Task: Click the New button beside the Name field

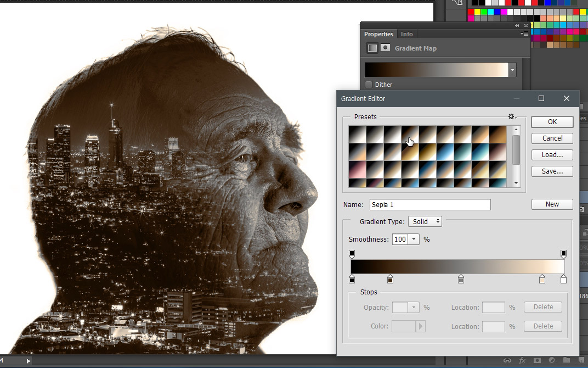Action: [x=552, y=204]
